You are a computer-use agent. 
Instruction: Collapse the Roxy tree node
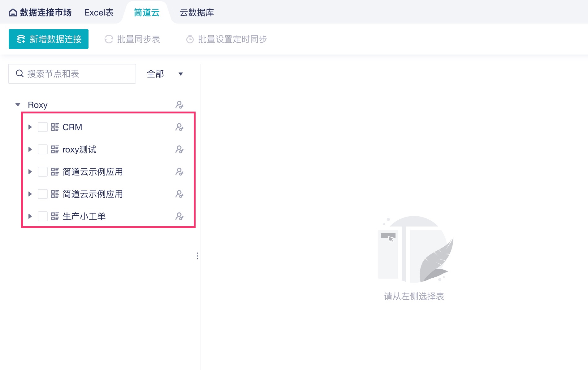(x=18, y=105)
